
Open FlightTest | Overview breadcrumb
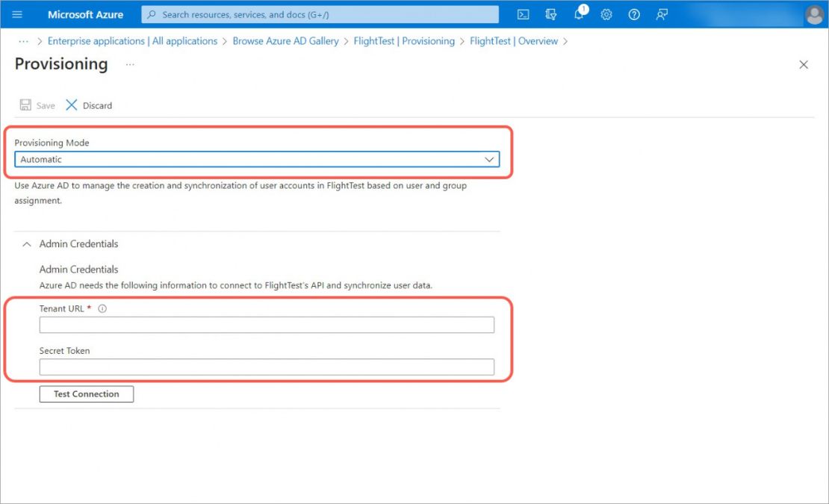click(514, 41)
